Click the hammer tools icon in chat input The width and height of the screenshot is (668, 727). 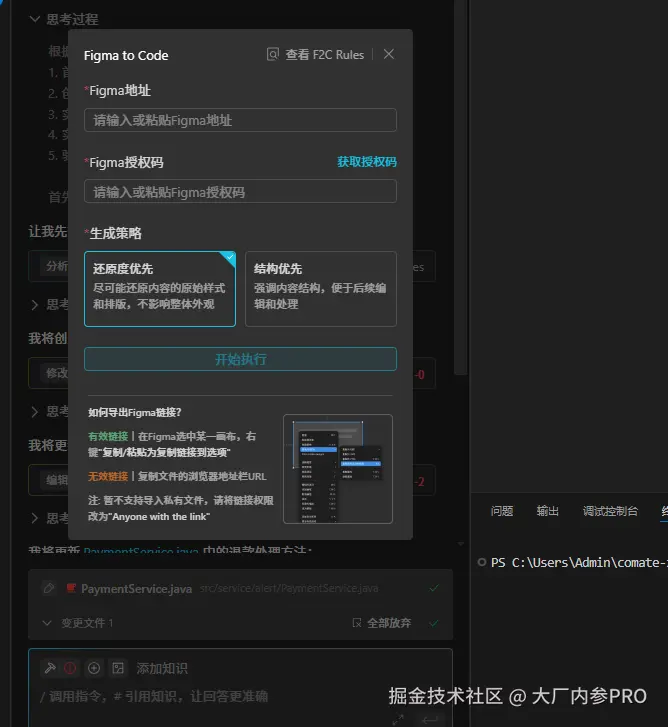click(x=50, y=668)
